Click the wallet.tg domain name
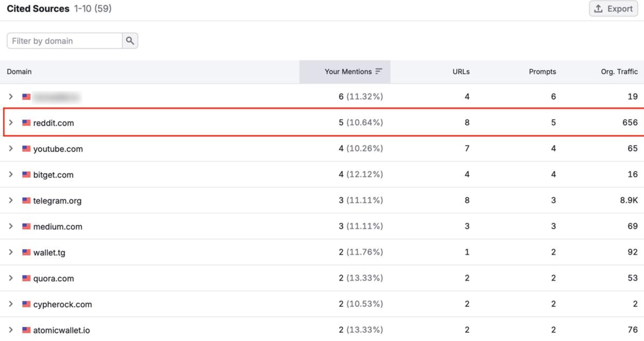644x341 pixels. pos(49,253)
